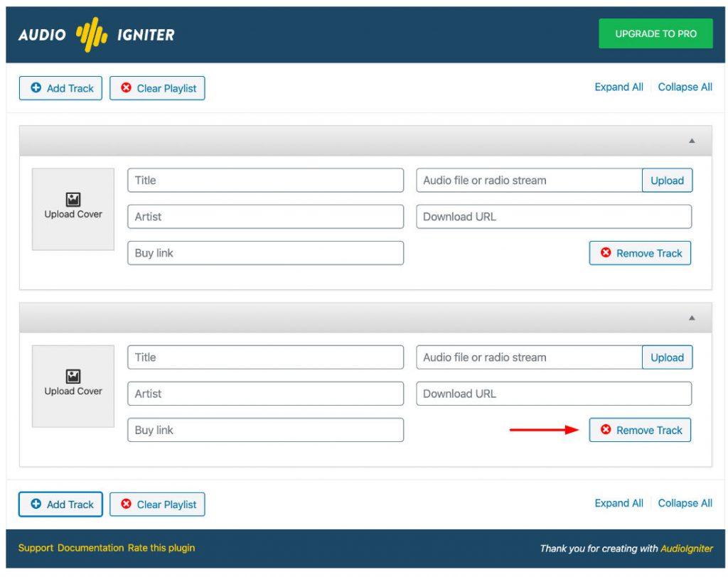Expand all playlist tracks using top link
Viewport: 728px width, 577px height.
tap(619, 87)
